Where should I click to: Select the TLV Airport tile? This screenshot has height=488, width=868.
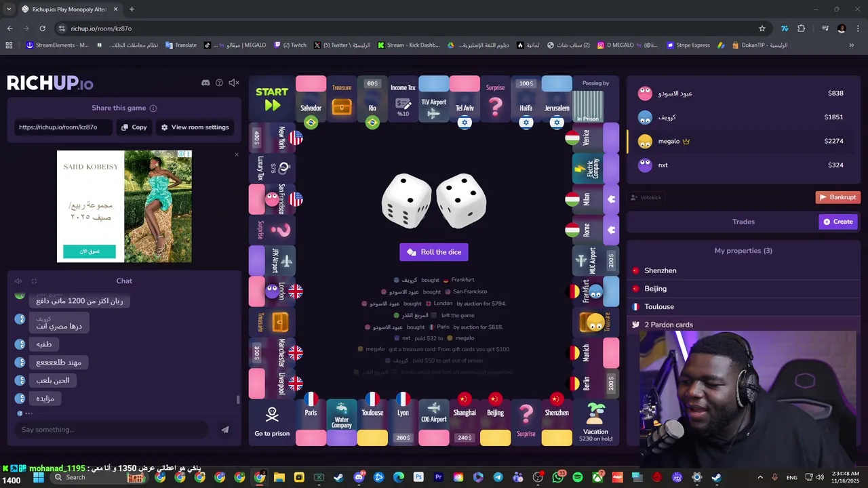pyautogui.click(x=434, y=99)
